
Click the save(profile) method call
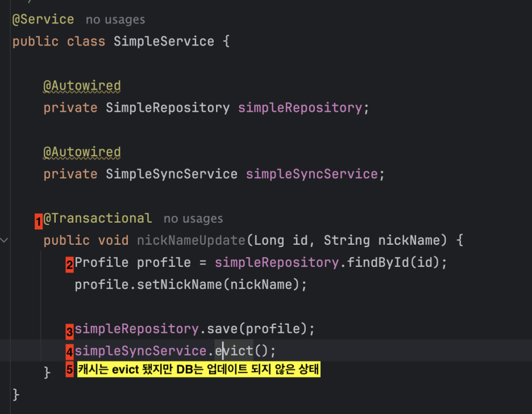tap(256, 329)
